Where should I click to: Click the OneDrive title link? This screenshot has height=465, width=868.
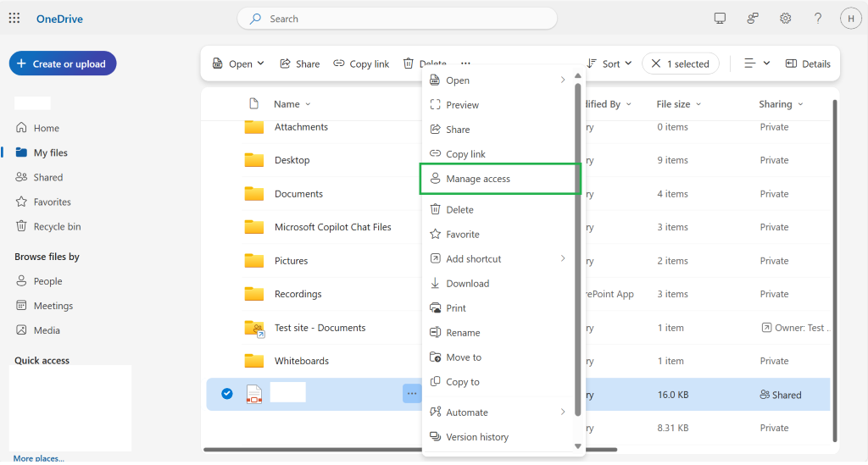60,19
